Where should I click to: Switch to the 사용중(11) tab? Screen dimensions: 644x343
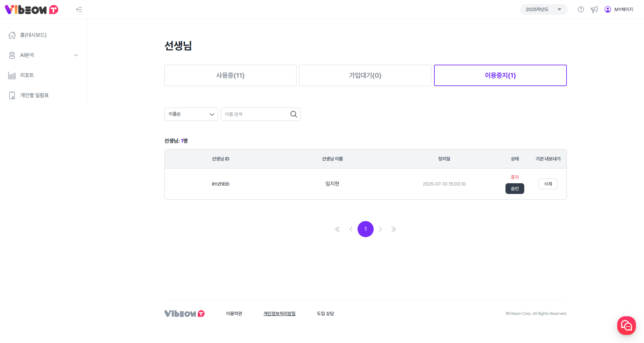coord(230,75)
